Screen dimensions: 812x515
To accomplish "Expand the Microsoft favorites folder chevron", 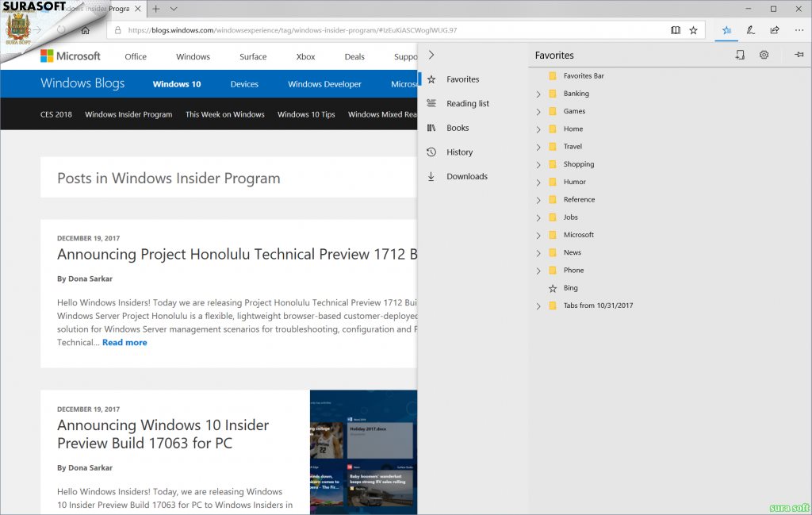I will coord(538,235).
